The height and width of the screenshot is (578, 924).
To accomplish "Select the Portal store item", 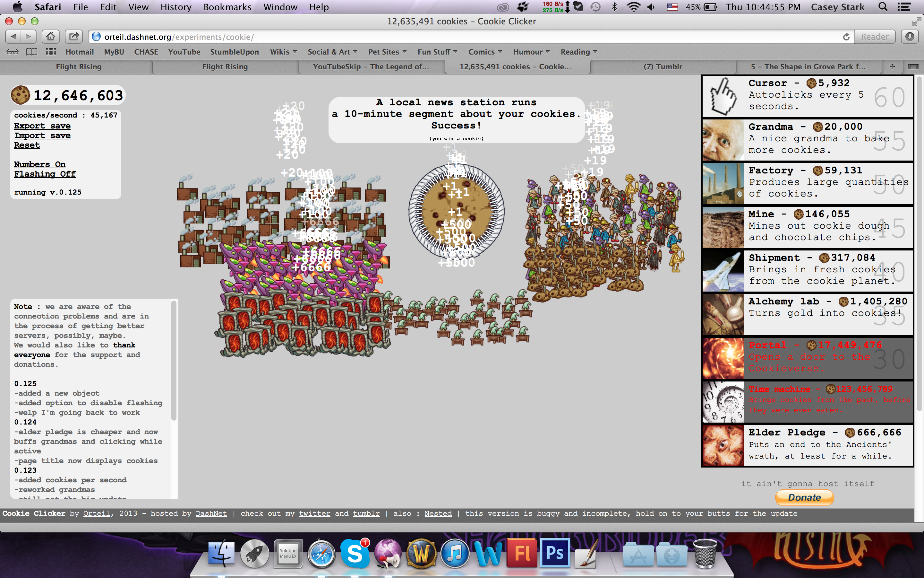I will pos(808,359).
